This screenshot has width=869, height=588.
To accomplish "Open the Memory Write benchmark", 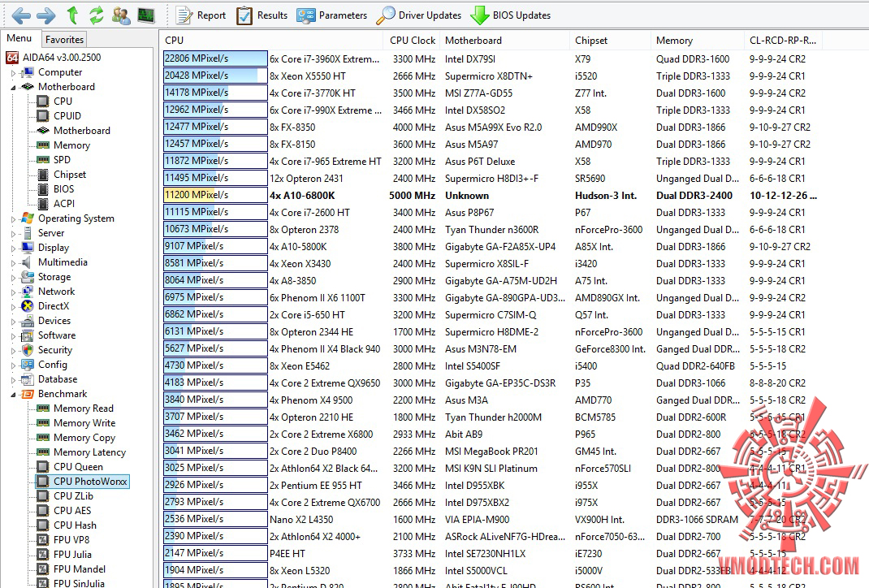I will click(x=84, y=423).
